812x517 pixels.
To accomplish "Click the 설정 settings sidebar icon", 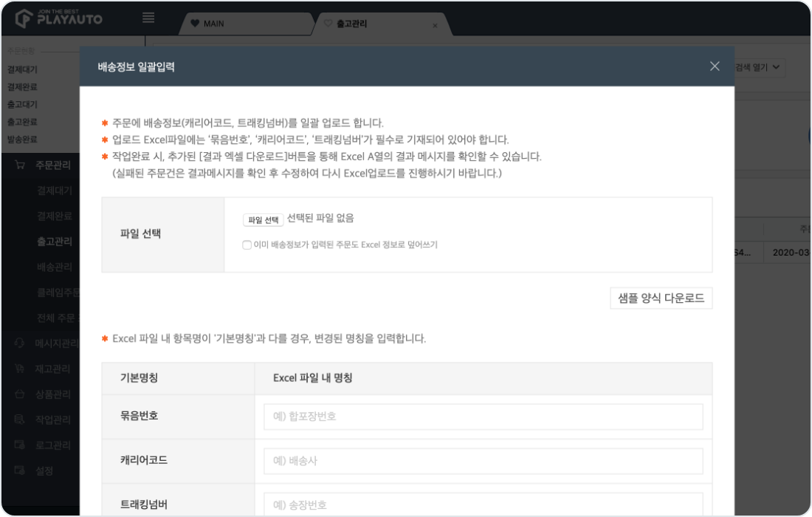I will [x=20, y=470].
